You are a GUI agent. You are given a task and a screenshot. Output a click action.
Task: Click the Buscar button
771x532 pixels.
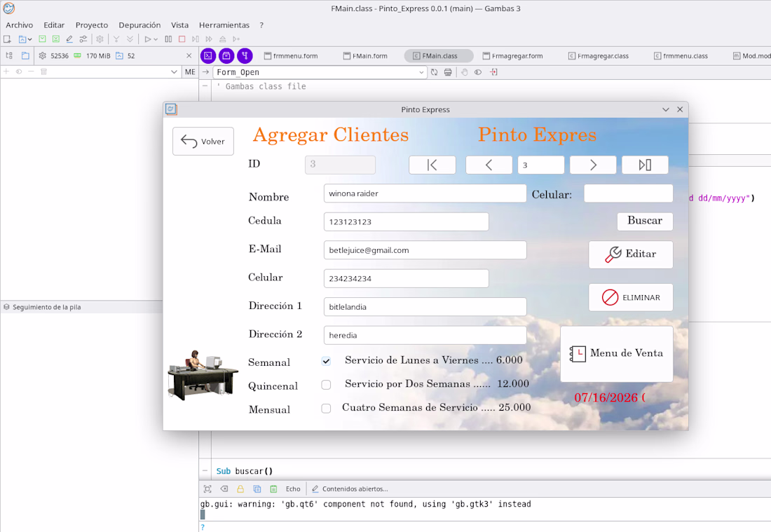click(x=645, y=221)
